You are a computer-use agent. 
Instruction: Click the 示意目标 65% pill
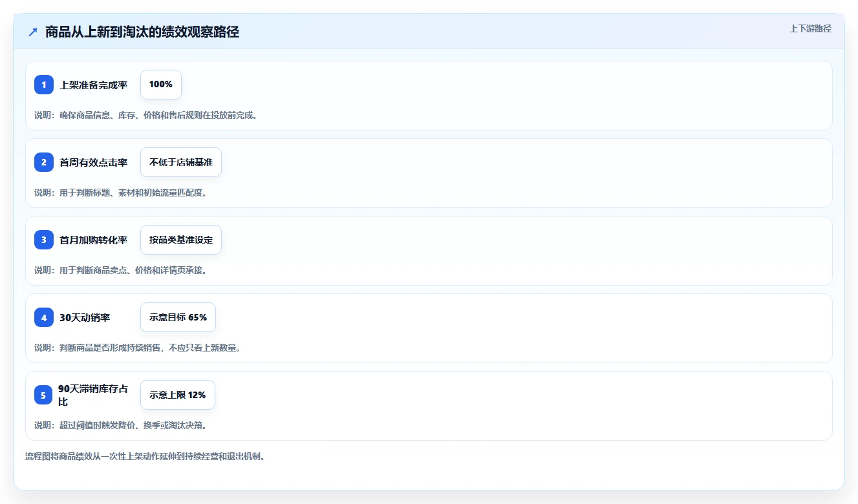[178, 317]
